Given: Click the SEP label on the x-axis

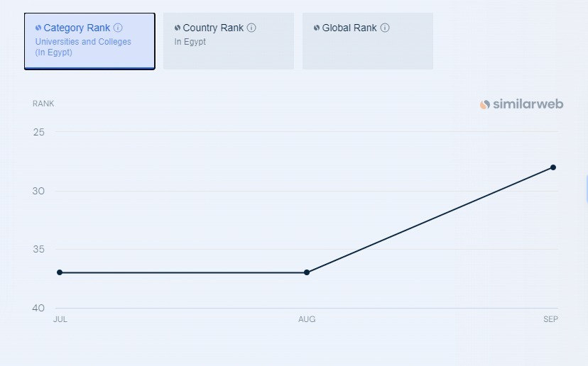Looking at the screenshot, I should [x=551, y=319].
